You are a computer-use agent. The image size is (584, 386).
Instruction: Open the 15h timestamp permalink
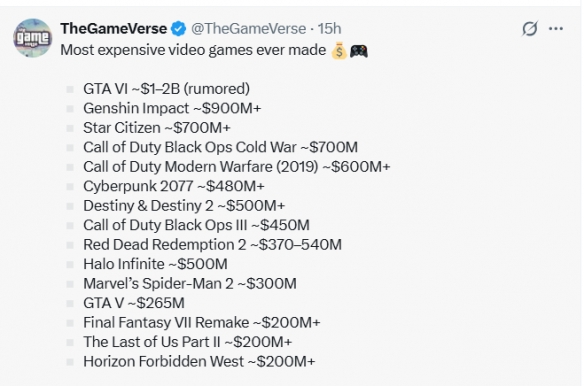pyautogui.click(x=329, y=29)
